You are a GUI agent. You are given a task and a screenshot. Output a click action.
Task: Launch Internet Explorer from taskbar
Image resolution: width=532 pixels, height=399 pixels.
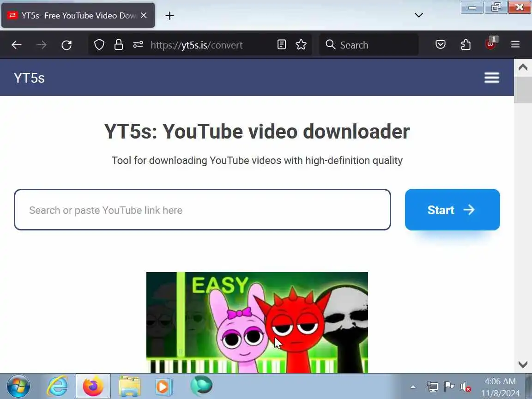[57, 386]
